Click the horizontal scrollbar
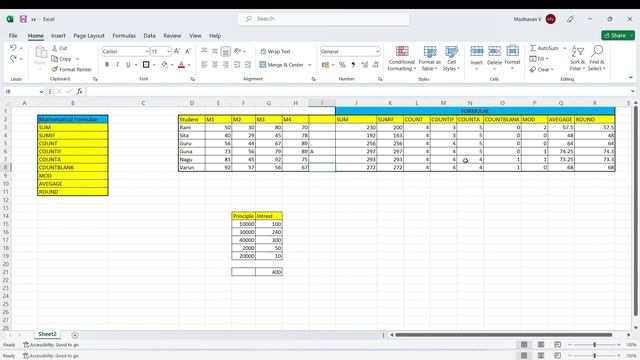The height and width of the screenshot is (360, 640). pos(504,335)
